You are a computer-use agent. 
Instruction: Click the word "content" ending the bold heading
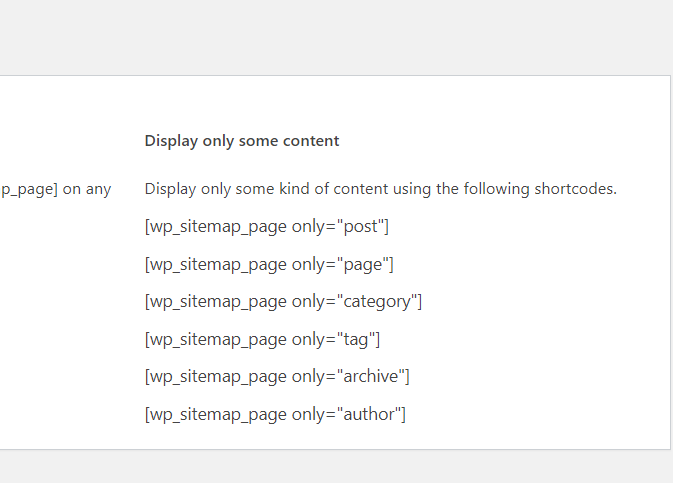click(x=311, y=141)
